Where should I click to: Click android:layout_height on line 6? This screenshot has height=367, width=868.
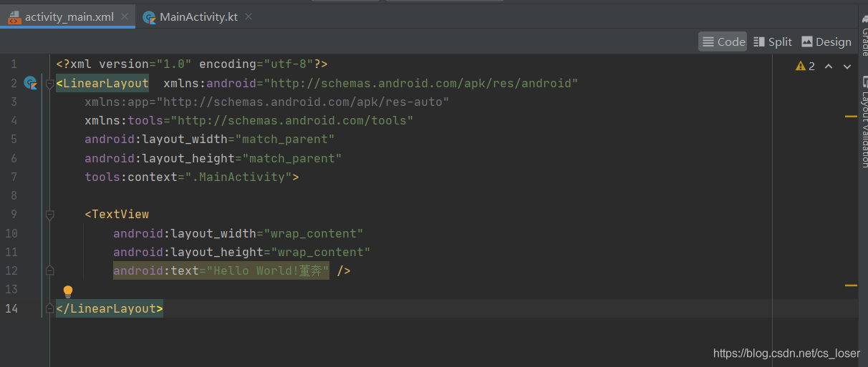(160, 158)
